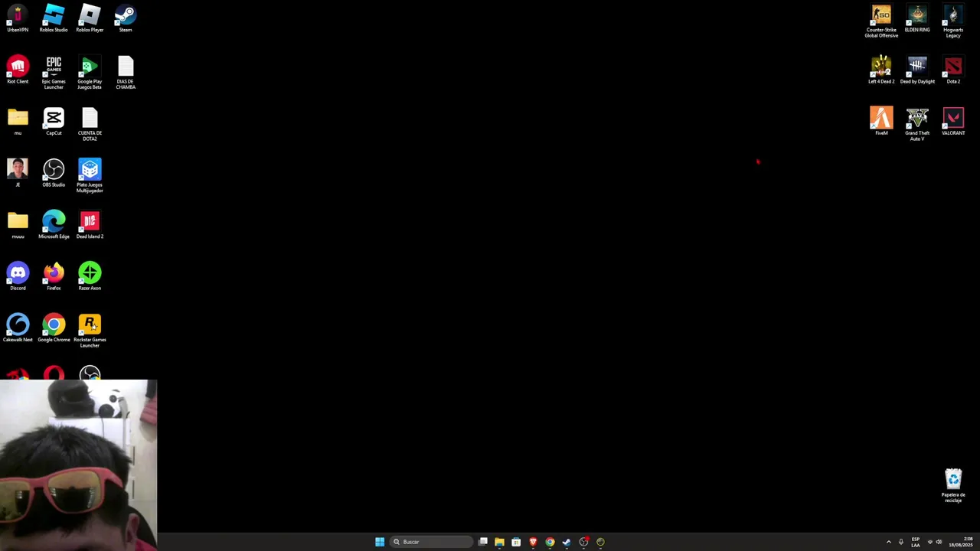The height and width of the screenshot is (551, 980).
Task: Open the FiveM desktop shortcut
Action: pos(881,121)
